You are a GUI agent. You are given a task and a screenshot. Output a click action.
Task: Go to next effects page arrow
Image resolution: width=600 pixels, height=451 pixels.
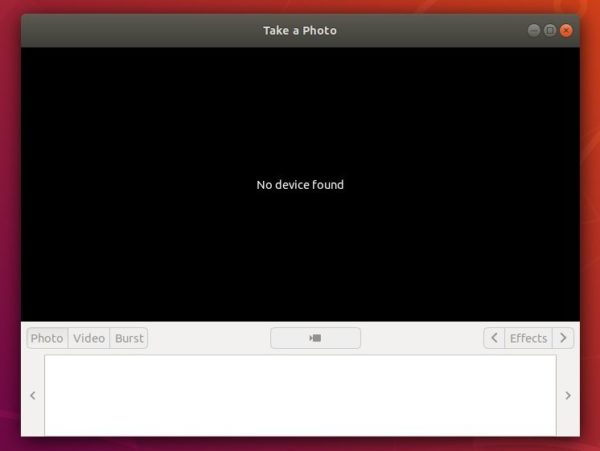coord(563,338)
